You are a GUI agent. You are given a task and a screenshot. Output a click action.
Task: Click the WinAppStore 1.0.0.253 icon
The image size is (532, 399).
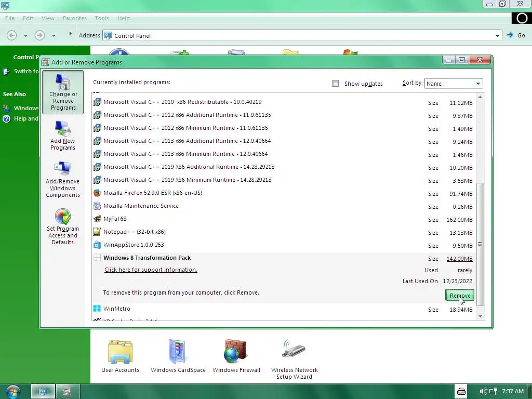(x=97, y=245)
